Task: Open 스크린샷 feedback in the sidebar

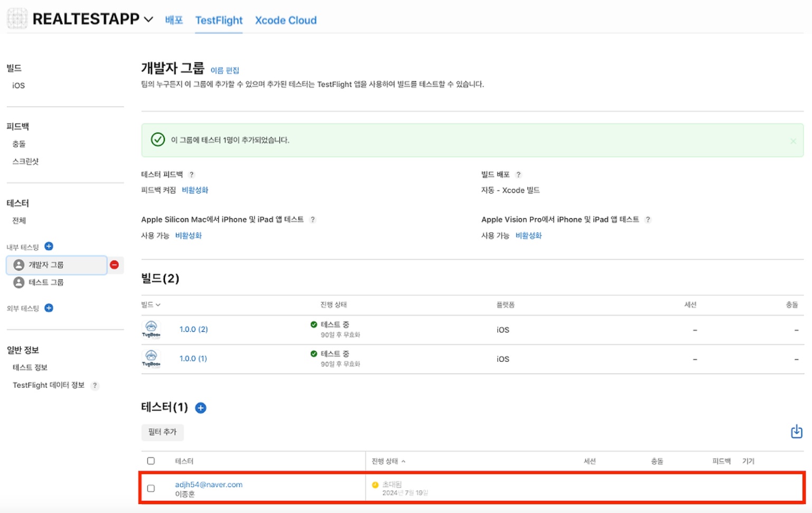Action: [25, 162]
